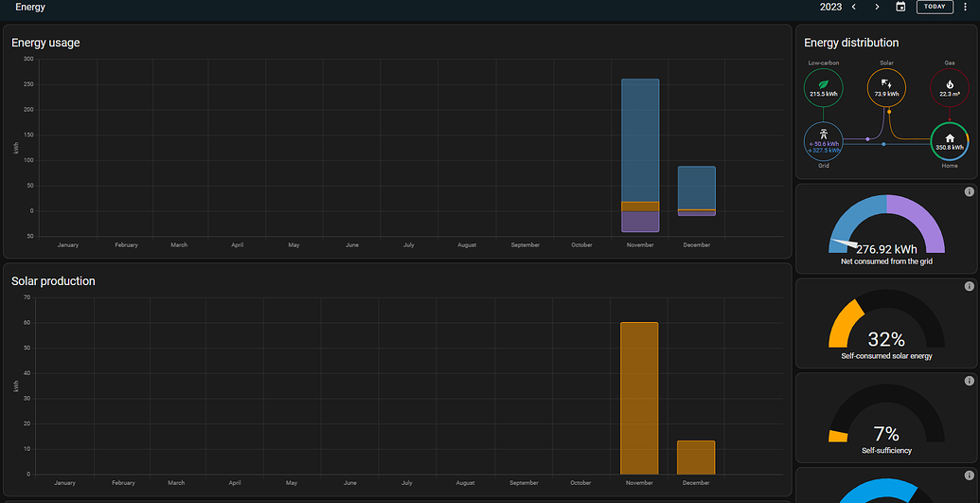The image size is (980, 503).
Task: Select the November bar in Solar production
Action: [x=639, y=398]
